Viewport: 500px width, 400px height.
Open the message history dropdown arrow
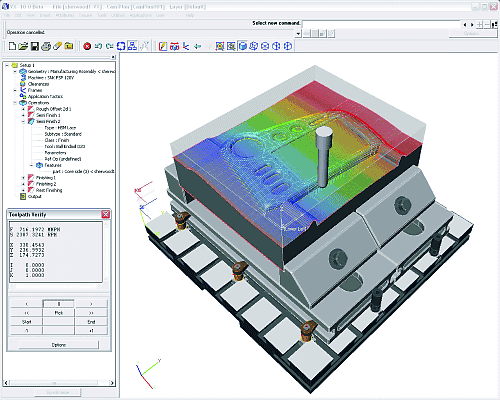[x=298, y=33]
